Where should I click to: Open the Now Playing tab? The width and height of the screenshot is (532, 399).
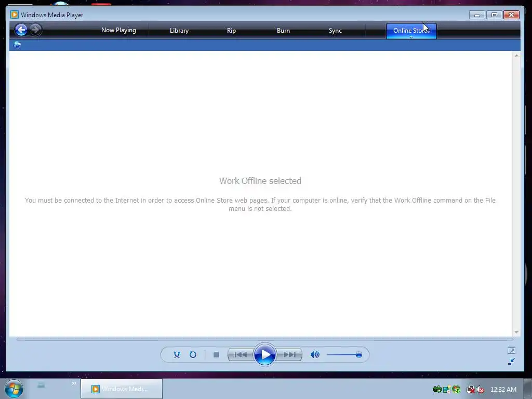click(x=119, y=30)
